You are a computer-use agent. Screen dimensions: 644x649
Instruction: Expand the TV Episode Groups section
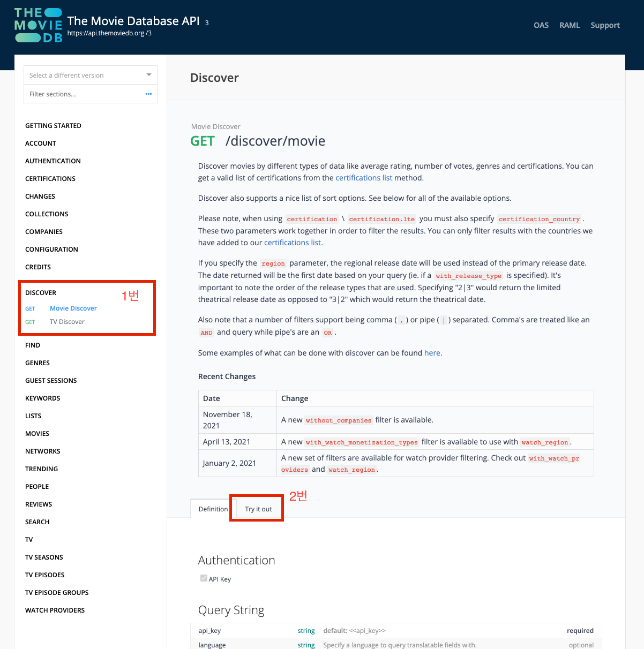click(x=57, y=593)
